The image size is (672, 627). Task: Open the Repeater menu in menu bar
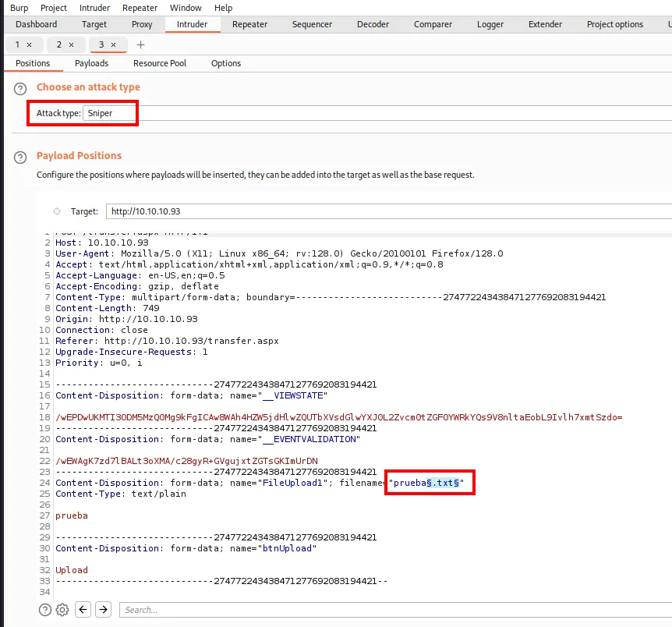pos(140,8)
